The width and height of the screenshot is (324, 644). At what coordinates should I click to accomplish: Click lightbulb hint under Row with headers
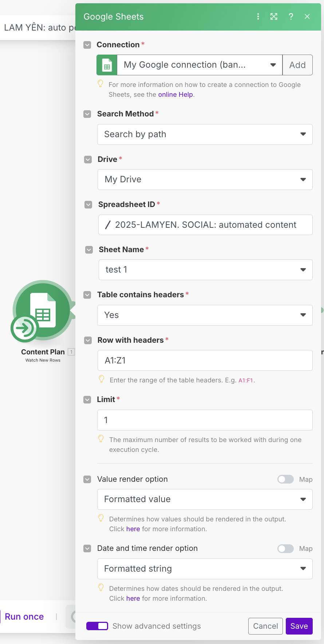102,379
